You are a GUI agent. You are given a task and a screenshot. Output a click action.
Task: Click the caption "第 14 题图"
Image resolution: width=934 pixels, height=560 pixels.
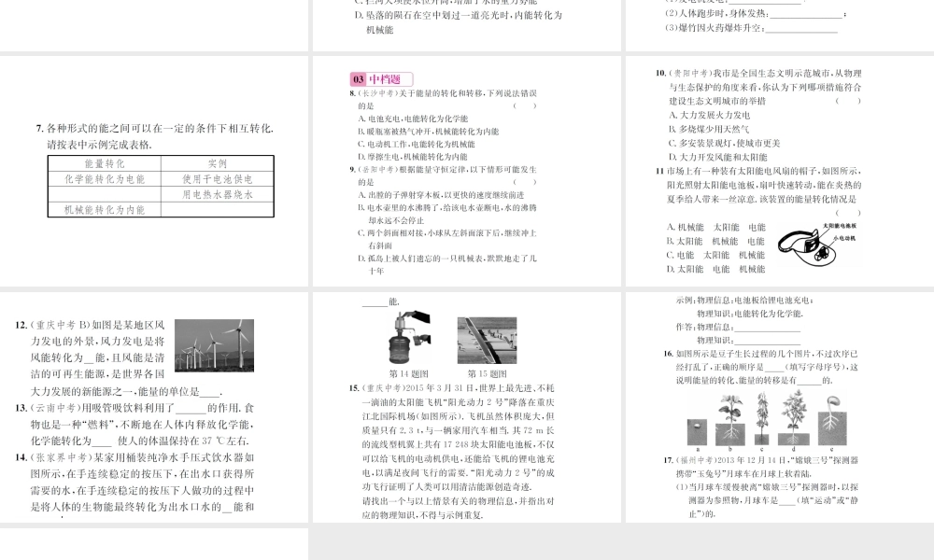pyautogui.click(x=409, y=373)
